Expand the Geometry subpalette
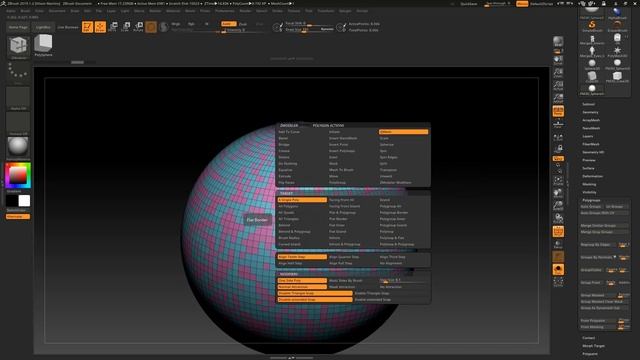This screenshot has width=640, height=360. [590, 112]
